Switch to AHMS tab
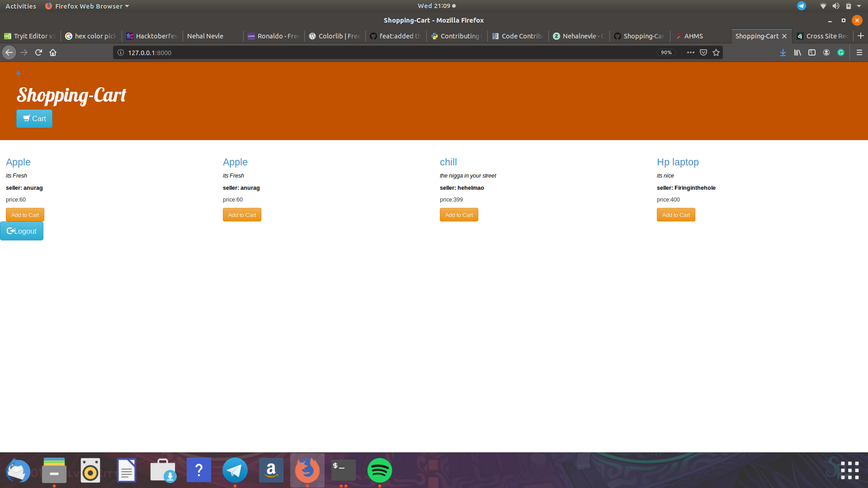Screen dimensions: 868x488 693,36
